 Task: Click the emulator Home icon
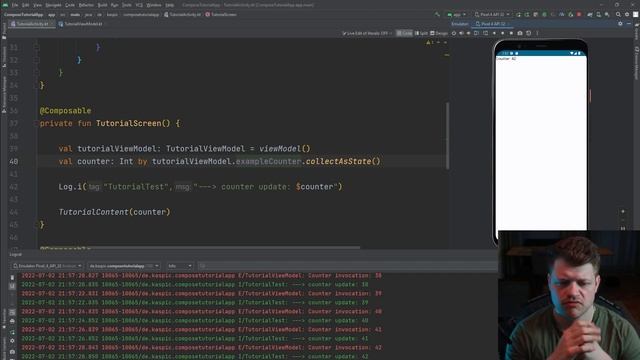(502, 33)
